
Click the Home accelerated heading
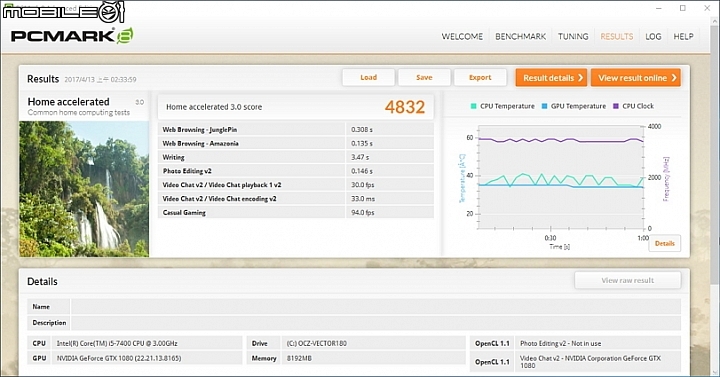click(x=68, y=101)
